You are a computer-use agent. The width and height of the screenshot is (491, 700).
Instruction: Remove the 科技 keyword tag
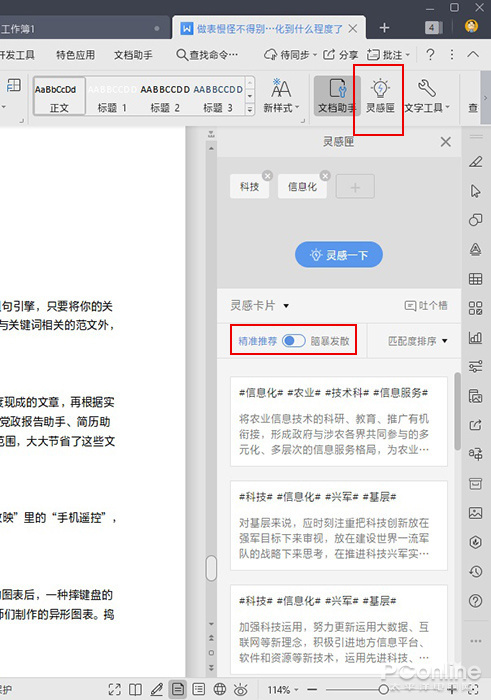pos(267,175)
